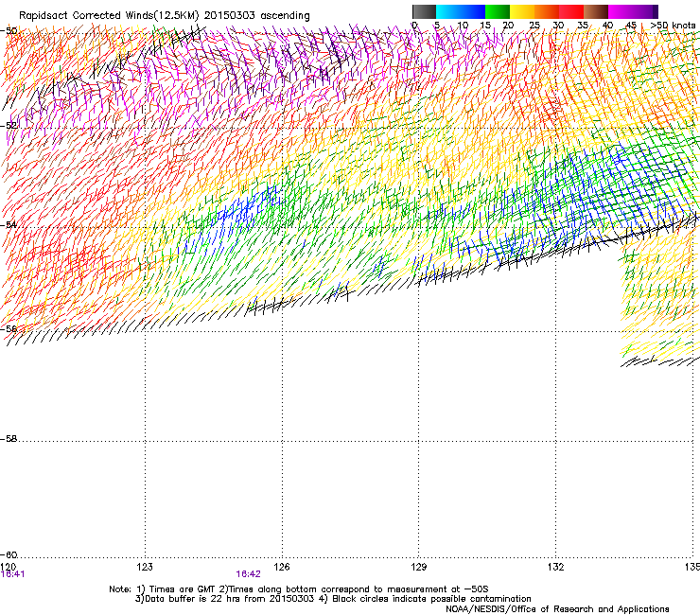Click the purple 45-50 knots color swatch

click(645, 11)
